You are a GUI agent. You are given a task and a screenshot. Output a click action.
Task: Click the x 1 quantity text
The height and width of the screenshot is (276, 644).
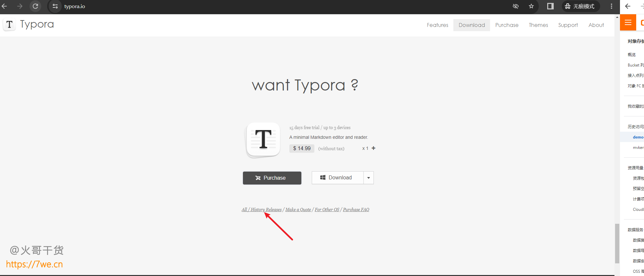365,148
